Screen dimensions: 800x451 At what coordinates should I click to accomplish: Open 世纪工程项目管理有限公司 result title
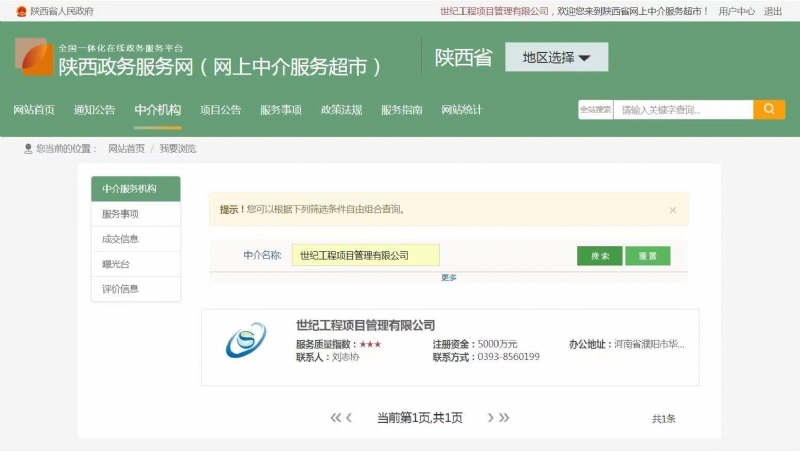365,325
